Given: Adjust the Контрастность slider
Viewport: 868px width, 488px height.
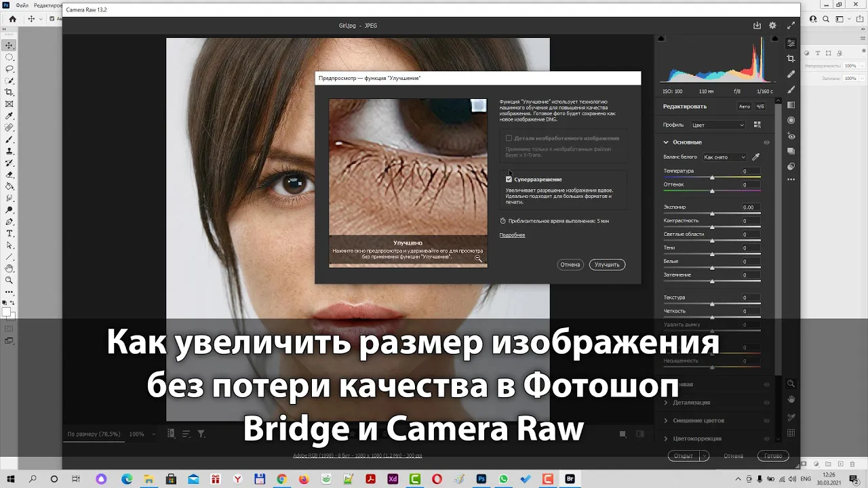Looking at the screenshot, I should coord(712,227).
